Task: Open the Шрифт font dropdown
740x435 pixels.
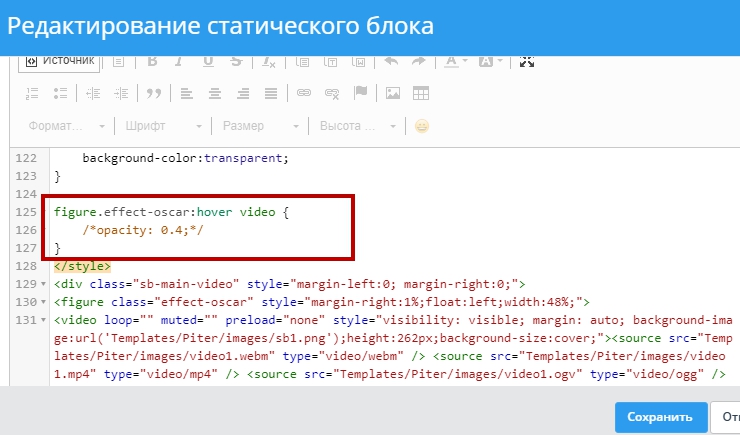Action: tap(164, 126)
